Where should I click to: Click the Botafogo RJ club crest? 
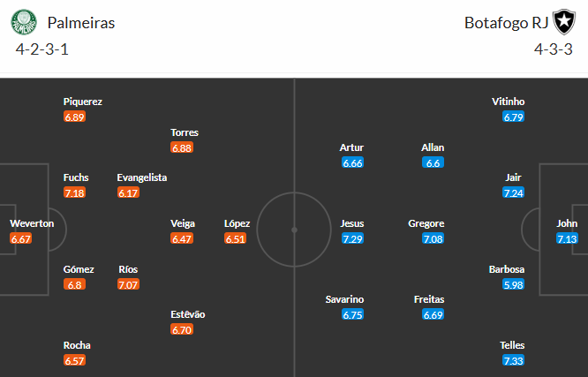tap(562, 23)
